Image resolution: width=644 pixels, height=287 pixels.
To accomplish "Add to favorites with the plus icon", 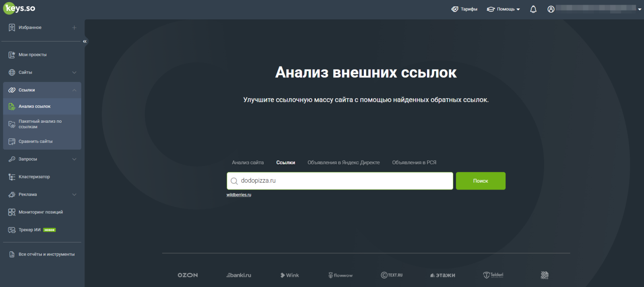I will point(74,27).
